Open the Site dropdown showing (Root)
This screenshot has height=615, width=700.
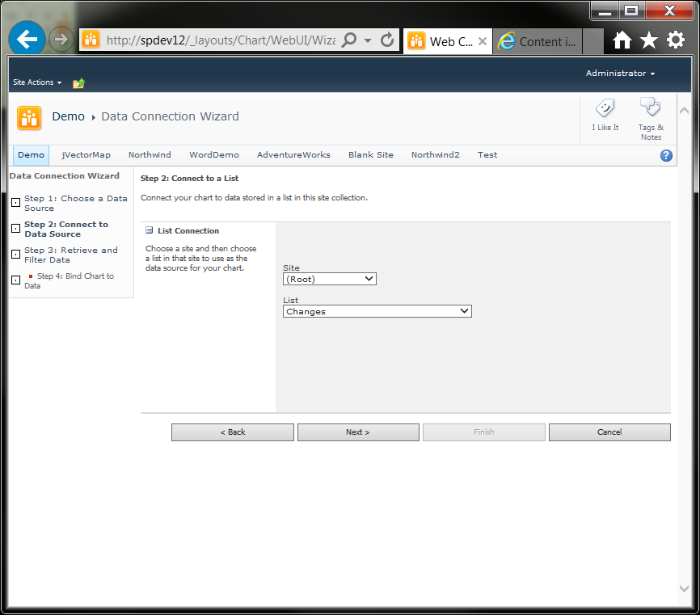330,279
